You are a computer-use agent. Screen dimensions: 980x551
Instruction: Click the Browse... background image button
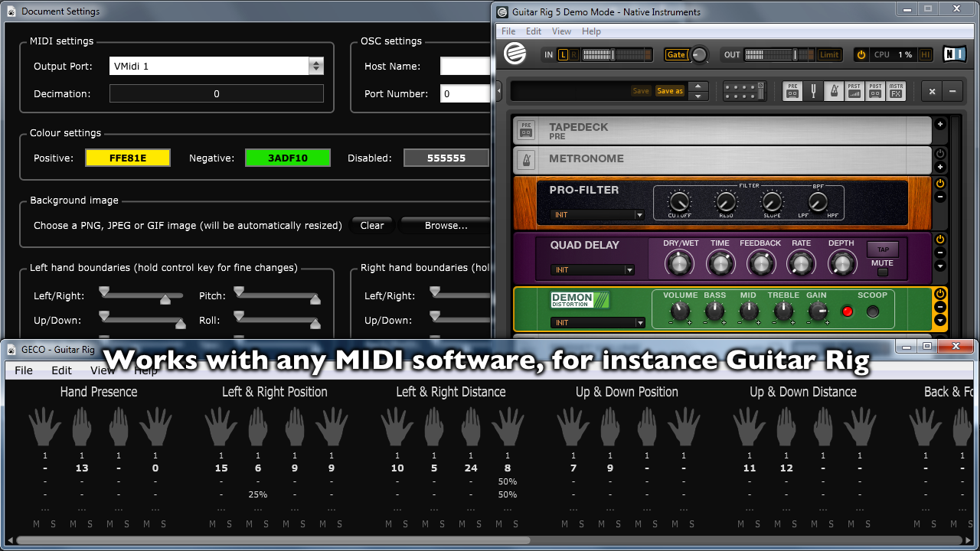coord(446,226)
